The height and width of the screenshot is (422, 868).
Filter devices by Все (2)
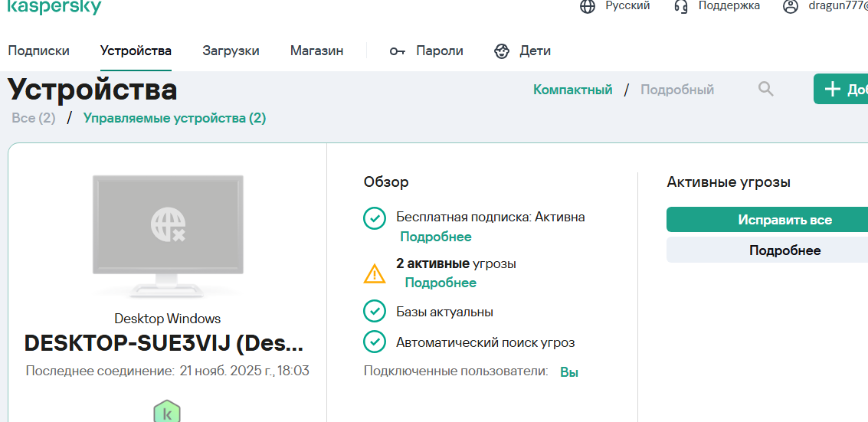pyautogui.click(x=34, y=118)
